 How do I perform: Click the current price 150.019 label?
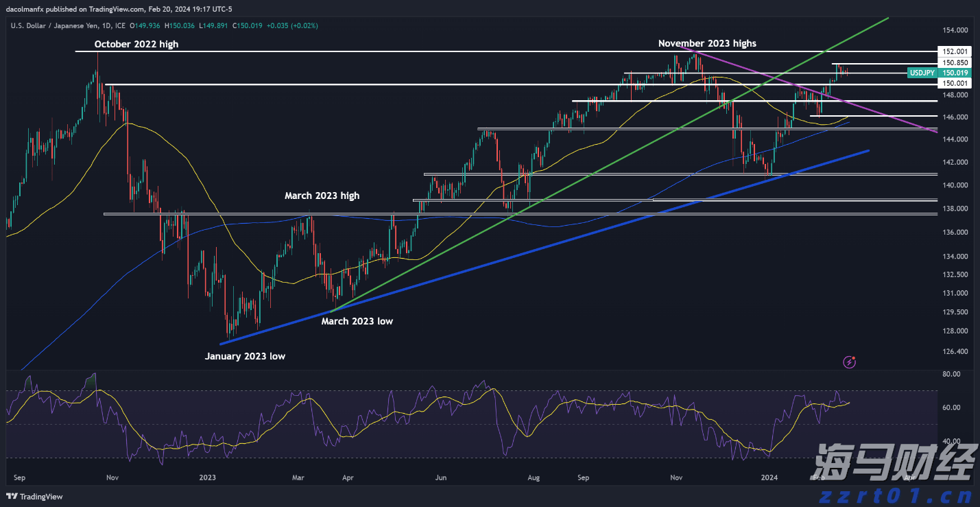point(955,73)
